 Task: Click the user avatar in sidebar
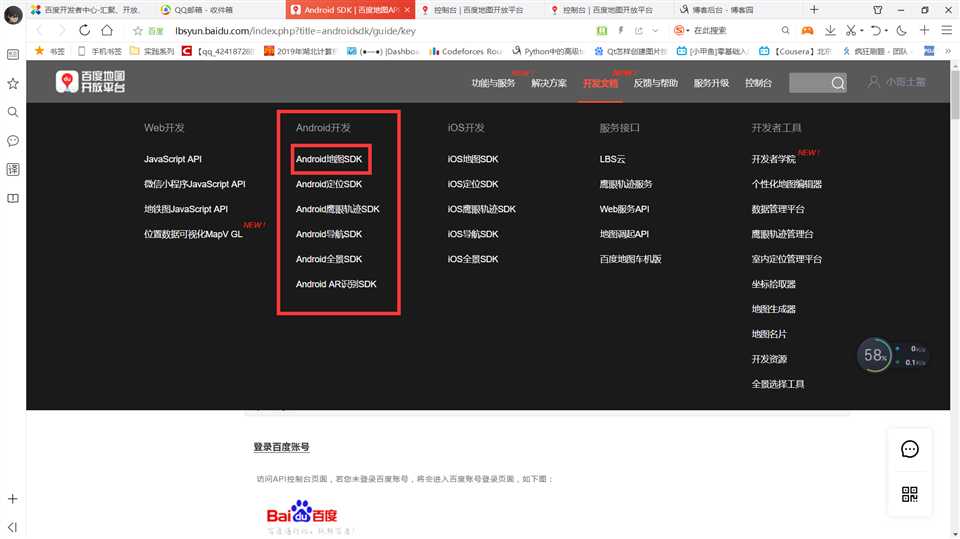(x=13, y=14)
